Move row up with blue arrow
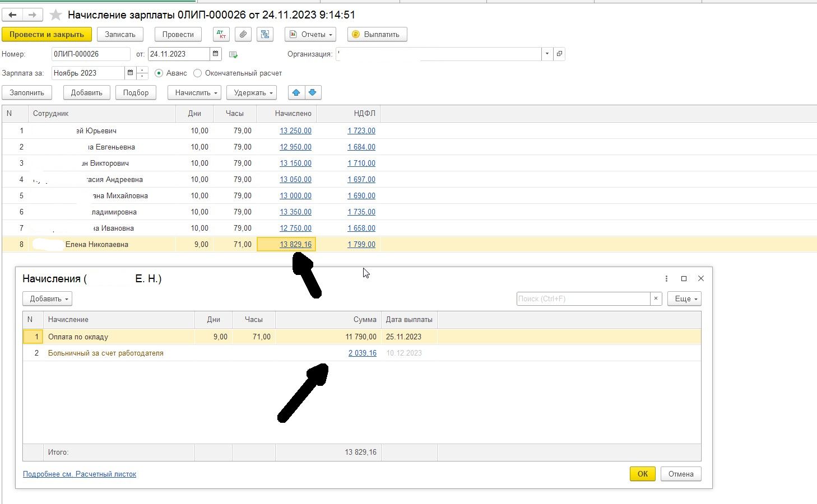 [x=296, y=92]
